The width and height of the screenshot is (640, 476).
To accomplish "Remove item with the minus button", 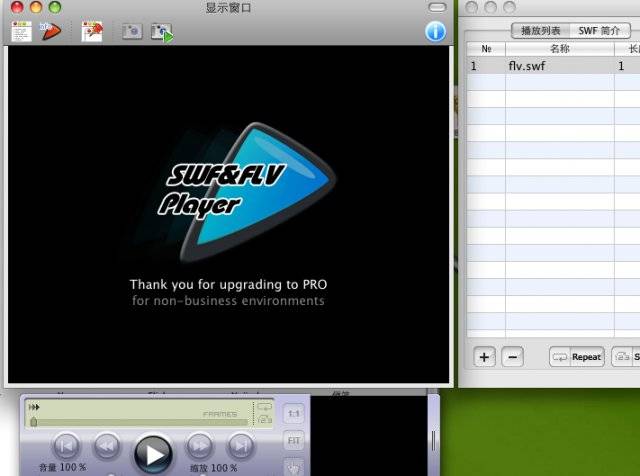I will [511, 356].
